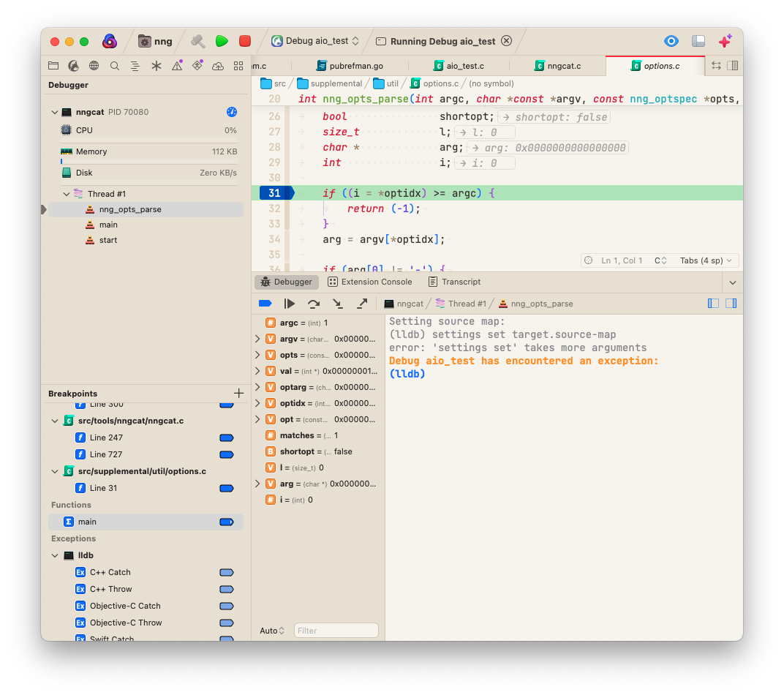Collapse src/supplemental/util/options.c breakpoint group
The width and height of the screenshot is (784, 695).
[55, 471]
